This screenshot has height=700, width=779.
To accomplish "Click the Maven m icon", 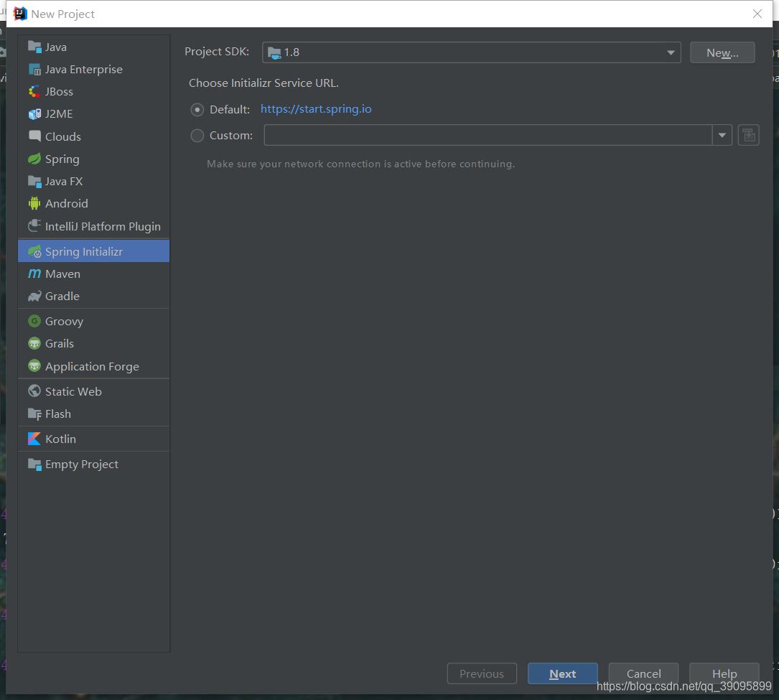I will pyautogui.click(x=34, y=274).
